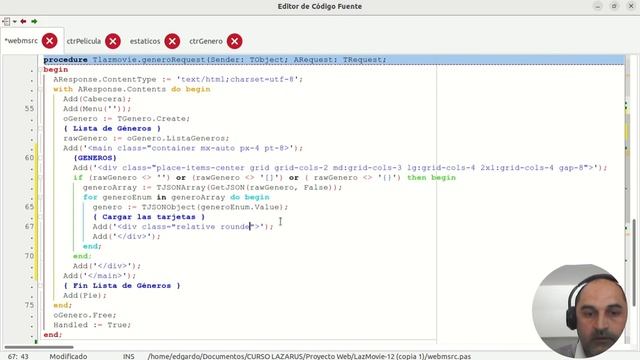640x360 pixels.
Task: Place cursor on 'procedure Tlazmovie.generoRequest' line
Action: 215,60
